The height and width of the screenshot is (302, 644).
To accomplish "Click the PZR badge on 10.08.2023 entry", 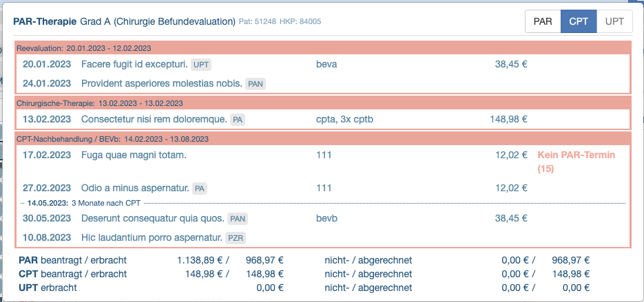I will coord(236,238).
